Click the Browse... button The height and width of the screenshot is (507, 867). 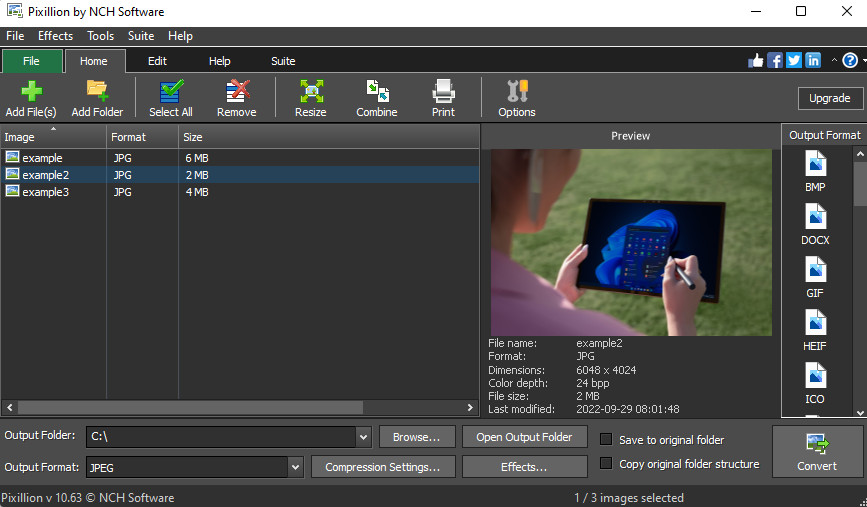pos(417,437)
